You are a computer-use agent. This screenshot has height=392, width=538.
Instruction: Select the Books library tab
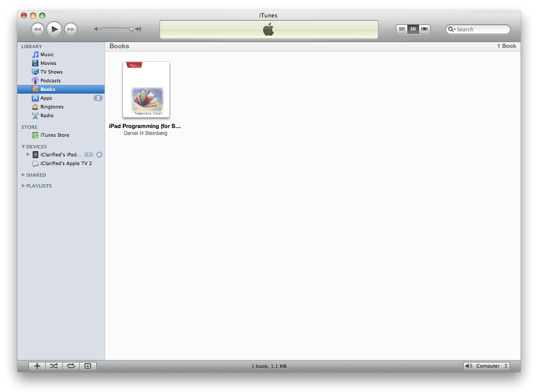47,89
